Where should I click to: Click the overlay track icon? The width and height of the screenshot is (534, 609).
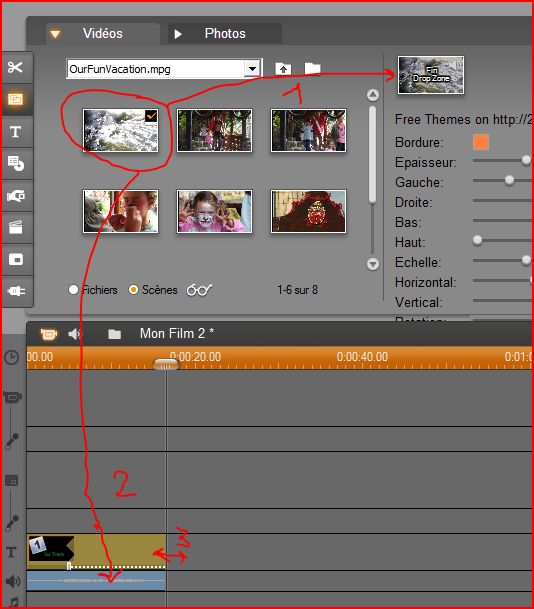click(x=12, y=481)
